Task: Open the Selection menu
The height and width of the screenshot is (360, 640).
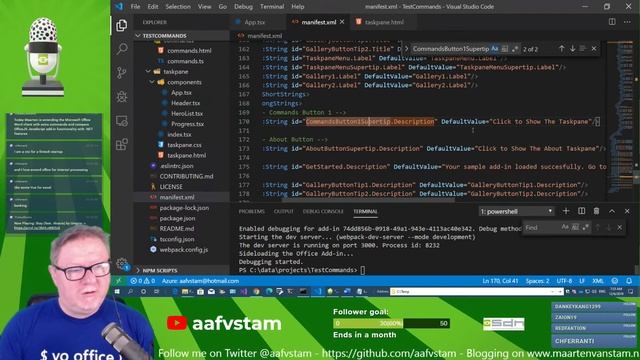Action: click(x=178, y=7)
